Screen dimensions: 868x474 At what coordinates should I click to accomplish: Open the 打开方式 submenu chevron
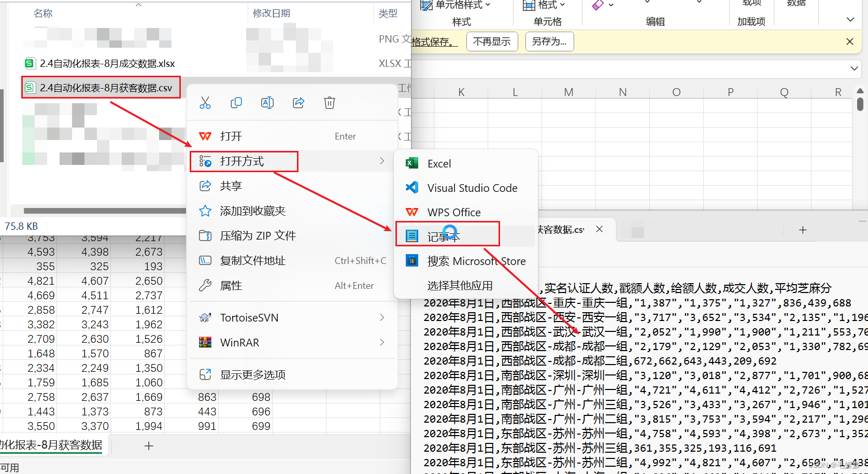[x=382, y=161]
